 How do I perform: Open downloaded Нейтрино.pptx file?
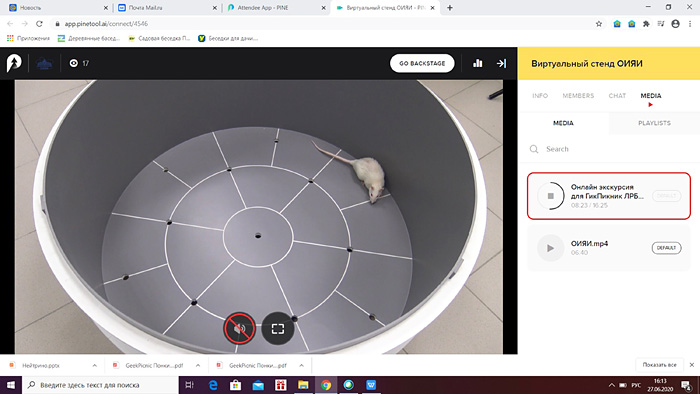pos(41,365)
